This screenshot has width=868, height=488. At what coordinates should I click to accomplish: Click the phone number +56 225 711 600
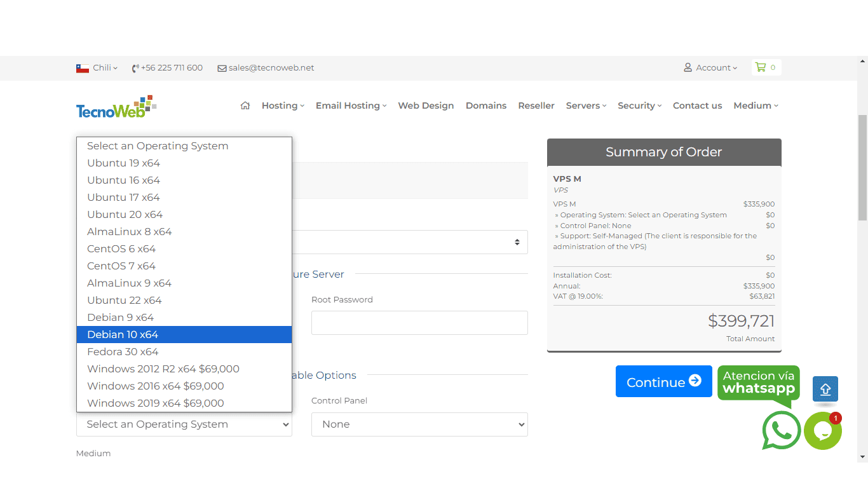(x=167, y=68)
